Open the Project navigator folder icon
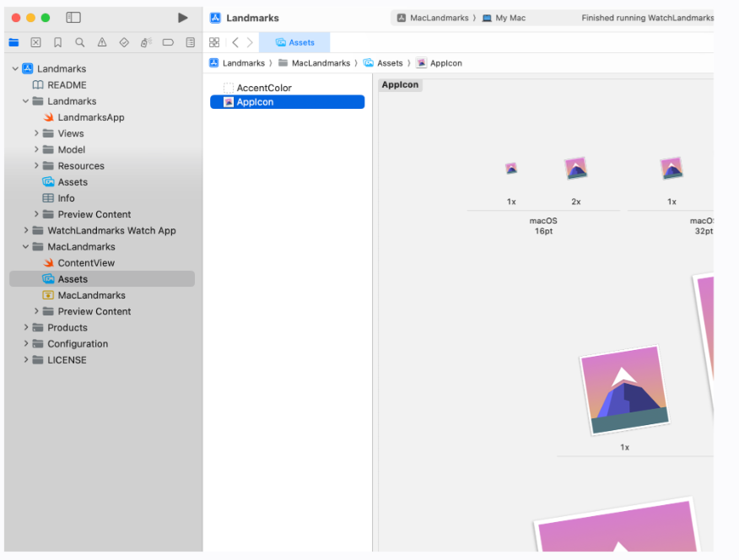Viewport: 739px width, 560px height. pyautogui.click(x=13, y=42)
